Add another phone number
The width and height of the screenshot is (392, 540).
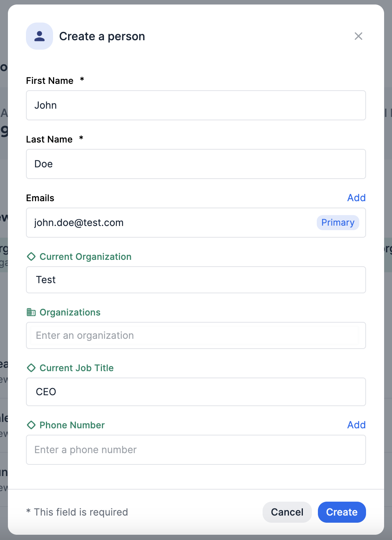coord(356,425)
